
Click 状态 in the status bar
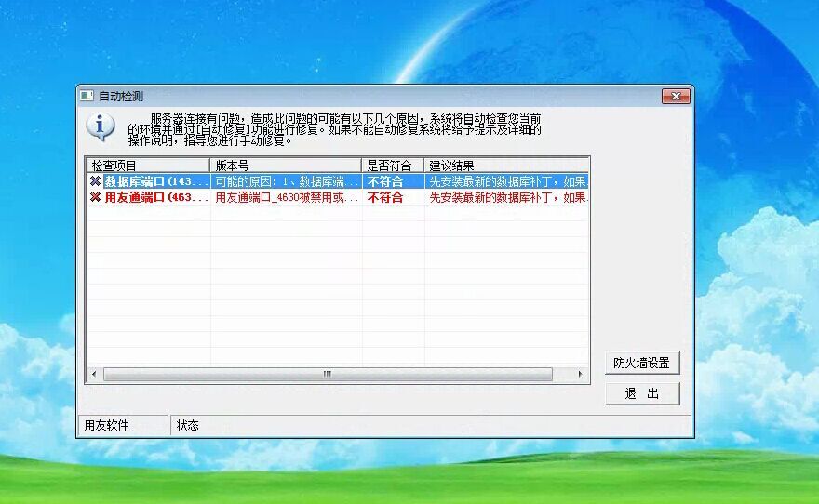187,425
